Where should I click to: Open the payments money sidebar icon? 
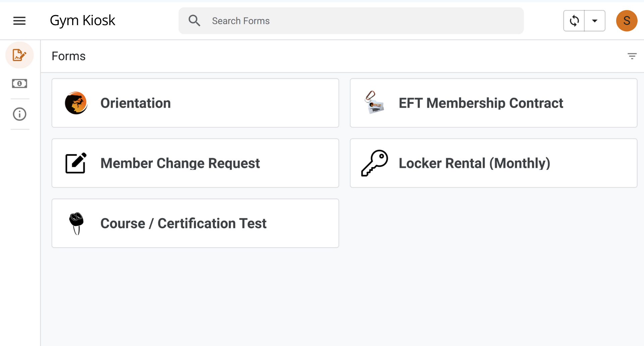click(x=19, y=83)
